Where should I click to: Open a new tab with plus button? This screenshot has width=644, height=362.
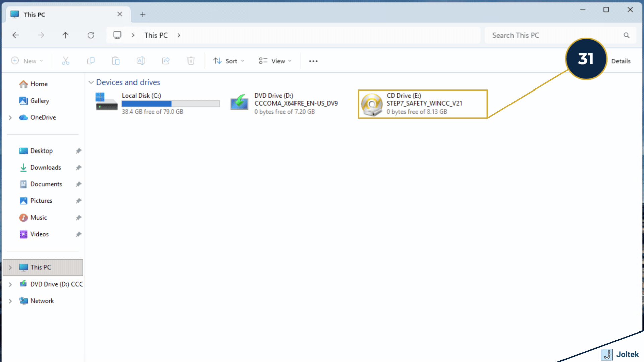pyautogui.click(x=143, y=15)
